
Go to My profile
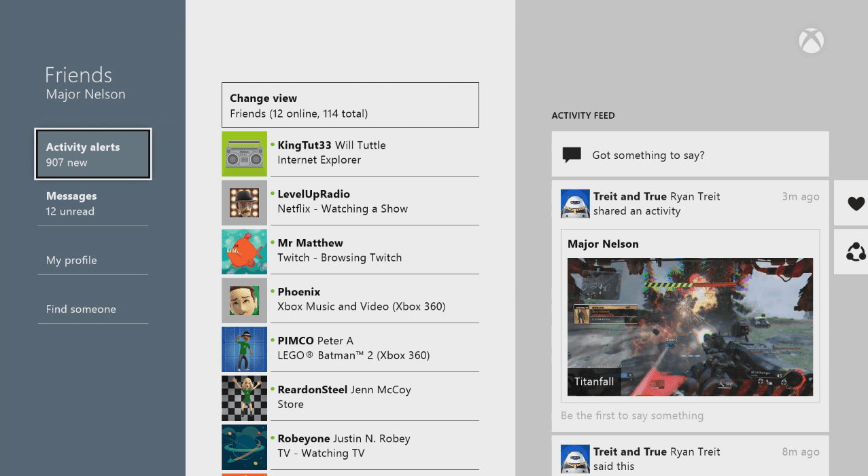pos(93,260)
